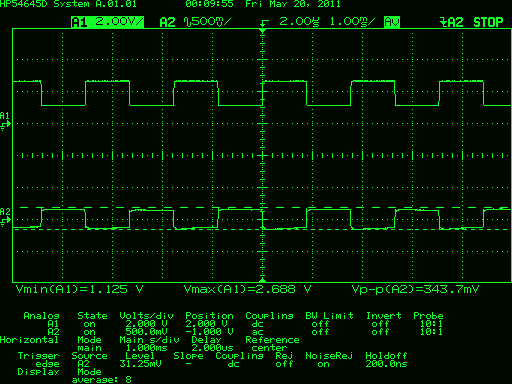Toggle the A2 BW Limit off value
This screenshot has height=384, width=512.
tap(320, 332)
